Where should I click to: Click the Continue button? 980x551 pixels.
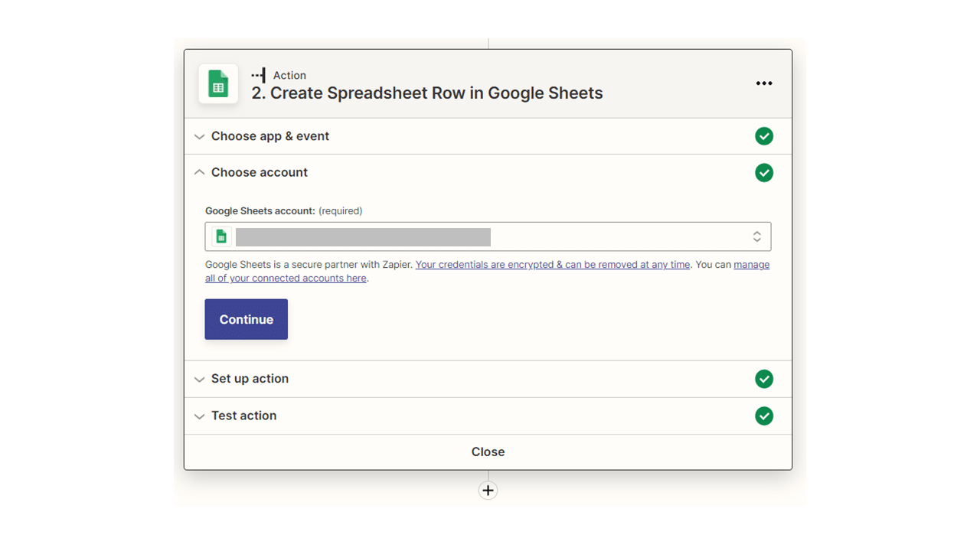click(247, 319)
